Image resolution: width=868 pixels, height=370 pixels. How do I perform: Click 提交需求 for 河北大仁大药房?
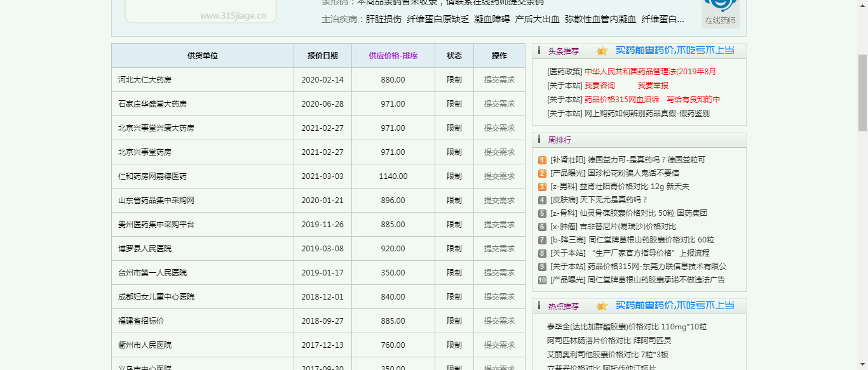coord(499,80)
